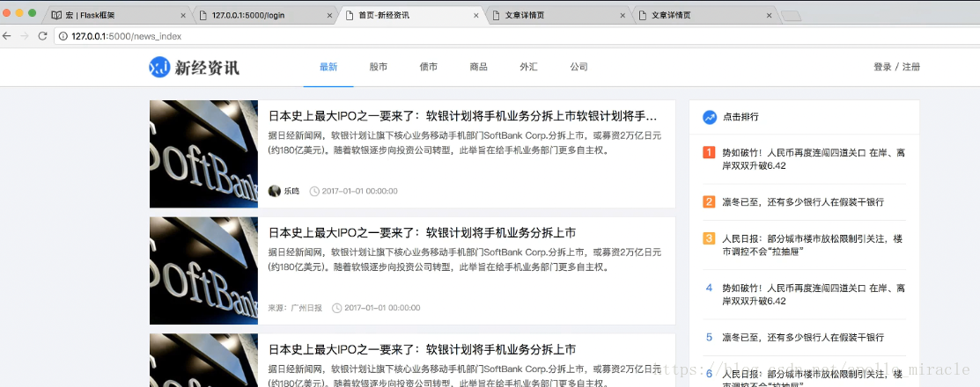Screen dimensions: 980x387
Task: Select the 最新 navigation item
Action: (328, 68)
